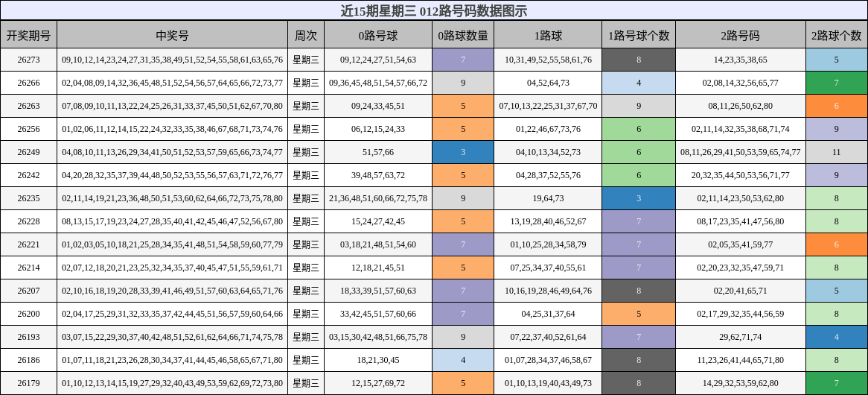Select issue number 26273
This screenshot has height=395, width=868.
pyautogui.click(x=28, y=60)
